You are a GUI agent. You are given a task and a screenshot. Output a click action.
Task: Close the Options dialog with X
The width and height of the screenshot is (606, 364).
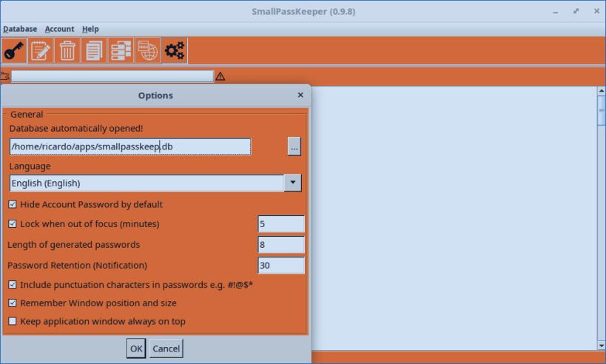coord(300,95)
